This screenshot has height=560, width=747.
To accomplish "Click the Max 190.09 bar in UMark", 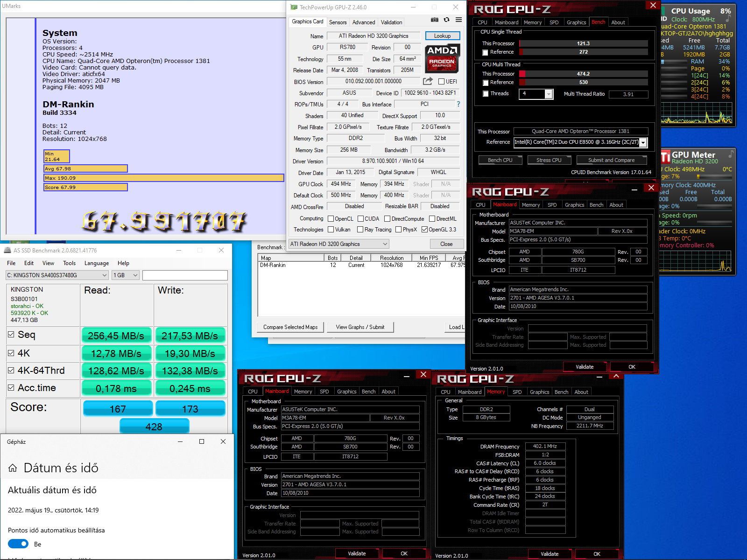I will point(164,178).
